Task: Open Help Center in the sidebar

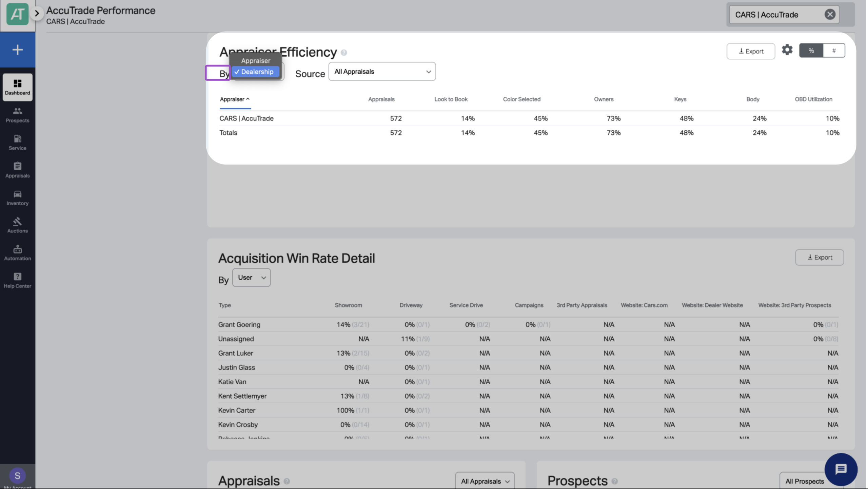Action: click(17, 281)
